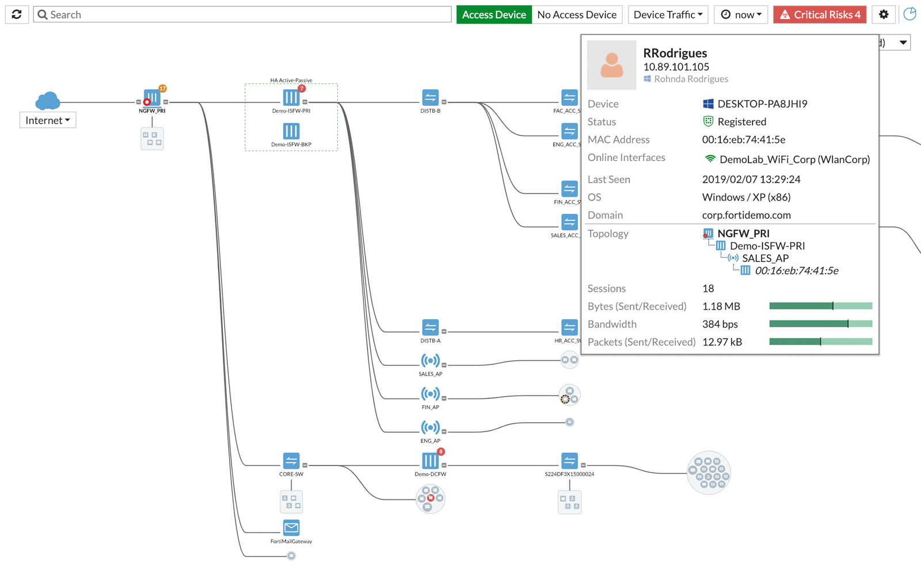Select Demo-ISFW-PRI in topology tree
Viewport: 921px width, 588px height.
(767, 246)
